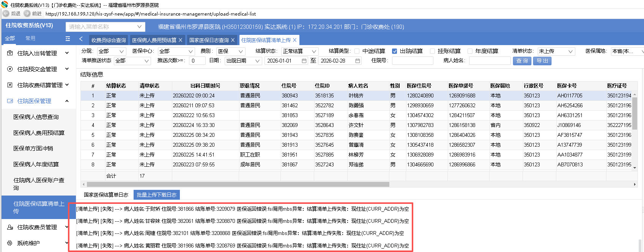Click the browser address bar URL

(151, 14)
